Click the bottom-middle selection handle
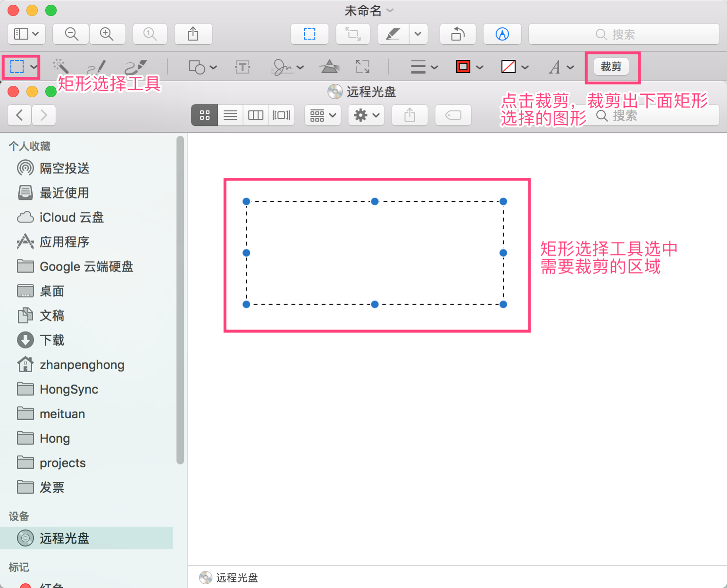The width and height of the screenshot is (727, 588). [x=375, y=304]
